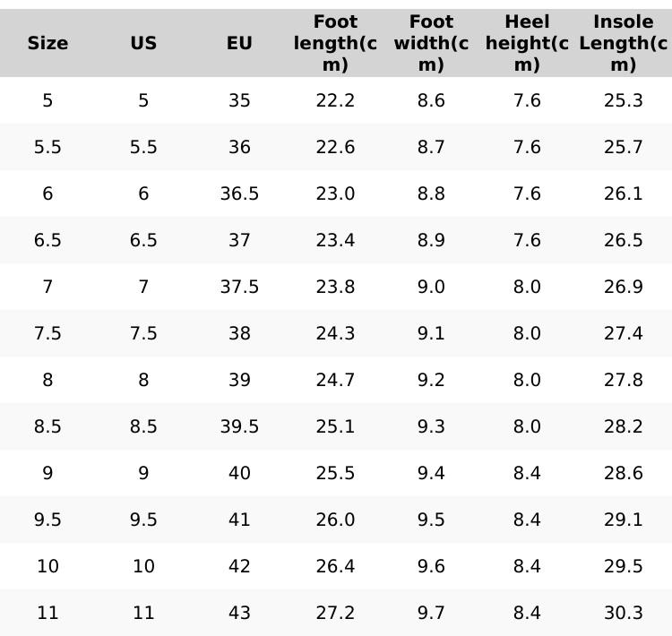Image resolution: width=672 pixels, height=636 pixels.
Task: Select the foot width 9.0 cell
Action: click(x=431, y=287)
